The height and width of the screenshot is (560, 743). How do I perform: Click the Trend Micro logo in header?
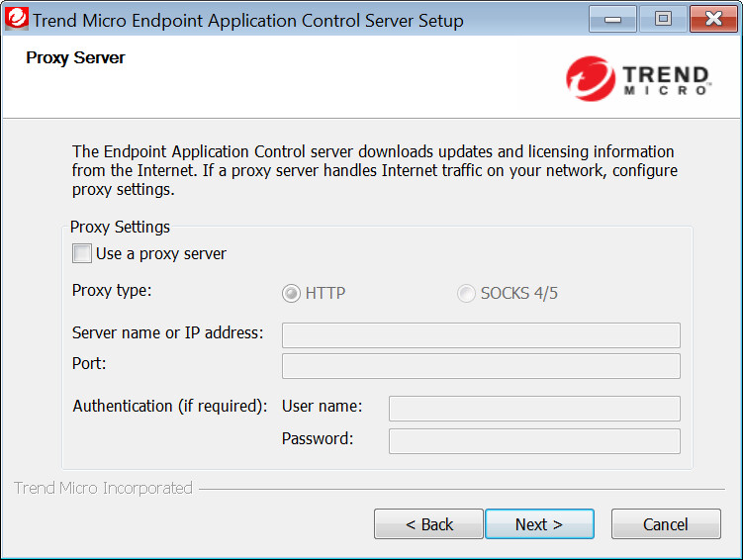(x=639, y=79)
